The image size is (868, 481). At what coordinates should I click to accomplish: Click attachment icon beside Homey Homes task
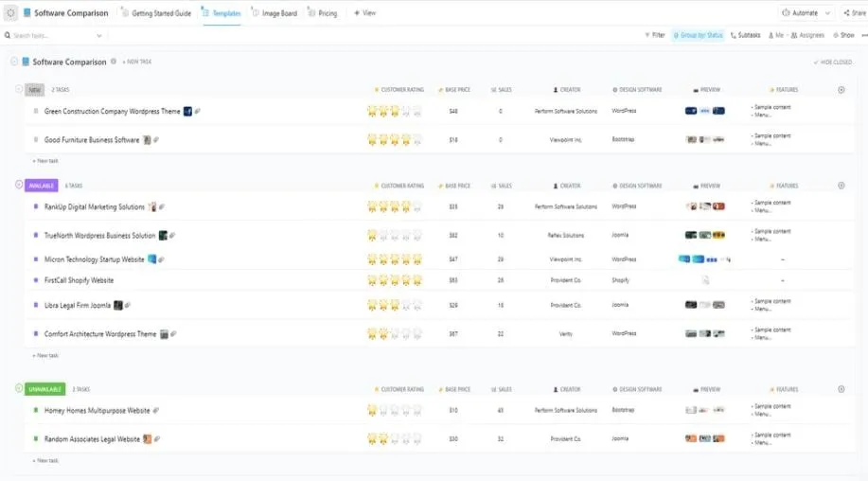(156, 411)
